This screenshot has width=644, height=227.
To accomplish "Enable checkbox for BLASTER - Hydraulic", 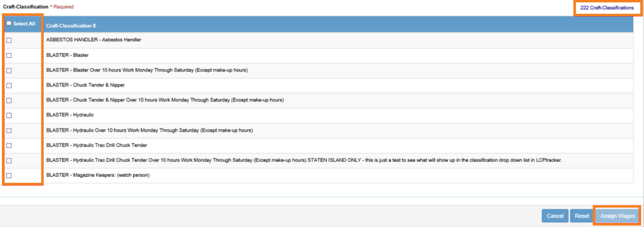I will pyautogui.click(x=9, y=115).
